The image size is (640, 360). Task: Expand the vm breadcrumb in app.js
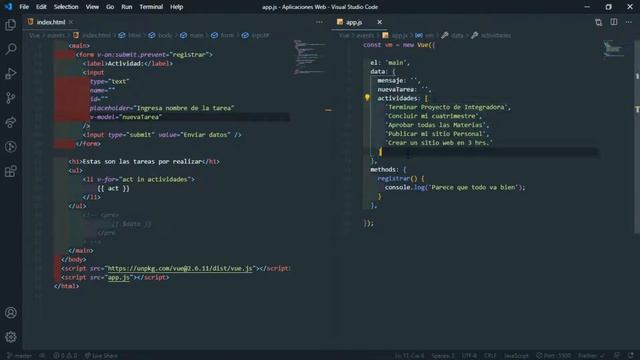(x=424, y=36)
